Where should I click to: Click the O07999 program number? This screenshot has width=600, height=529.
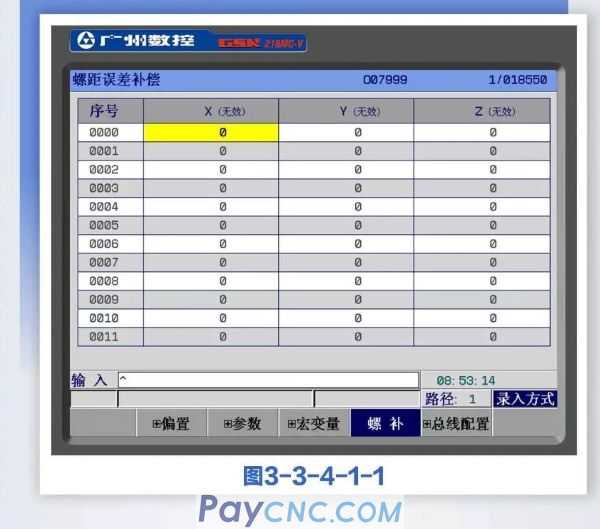(384, 79)
